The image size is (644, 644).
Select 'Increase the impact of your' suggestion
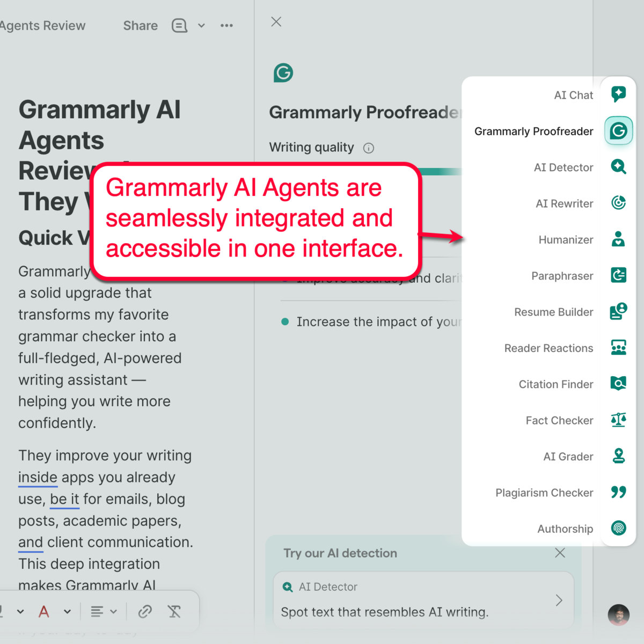pos(371,321)
